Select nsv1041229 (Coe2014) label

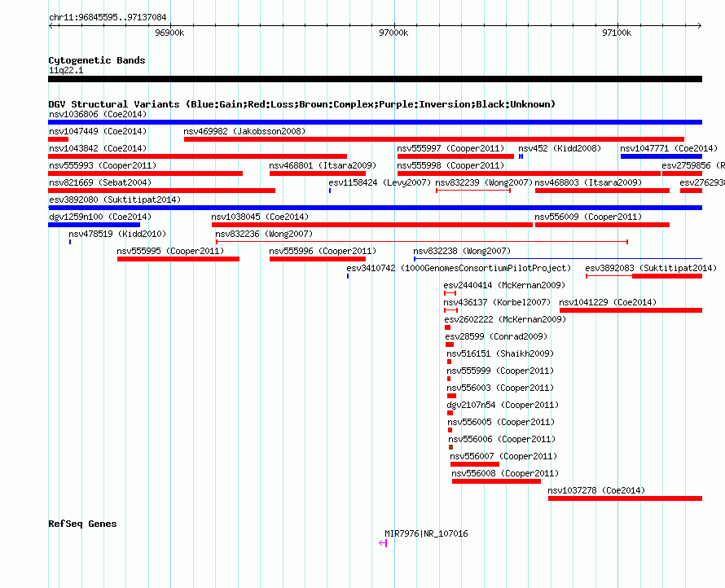click(x=608, y=302)
